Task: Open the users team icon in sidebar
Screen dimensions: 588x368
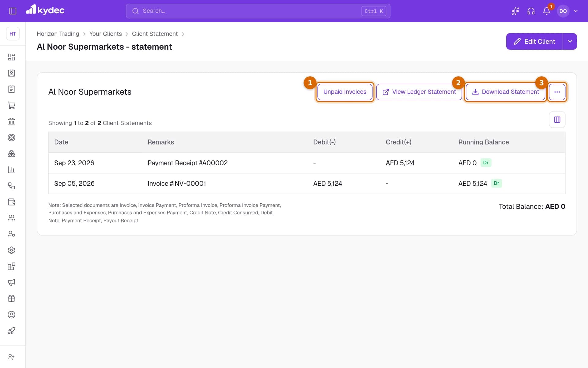Action: point(11,218)
